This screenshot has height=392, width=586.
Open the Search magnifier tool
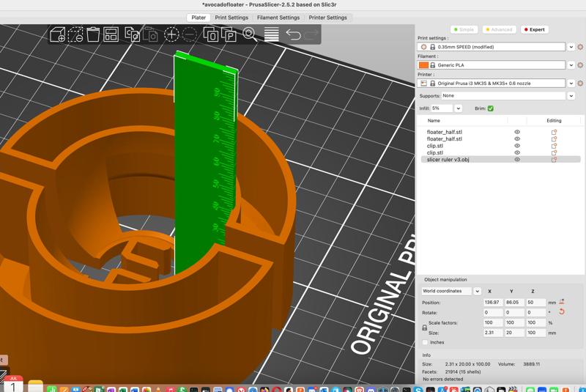(250, 34)
